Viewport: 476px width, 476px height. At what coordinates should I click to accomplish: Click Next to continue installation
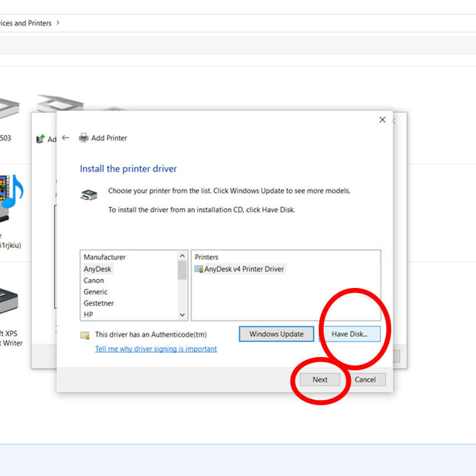[320, 380]
